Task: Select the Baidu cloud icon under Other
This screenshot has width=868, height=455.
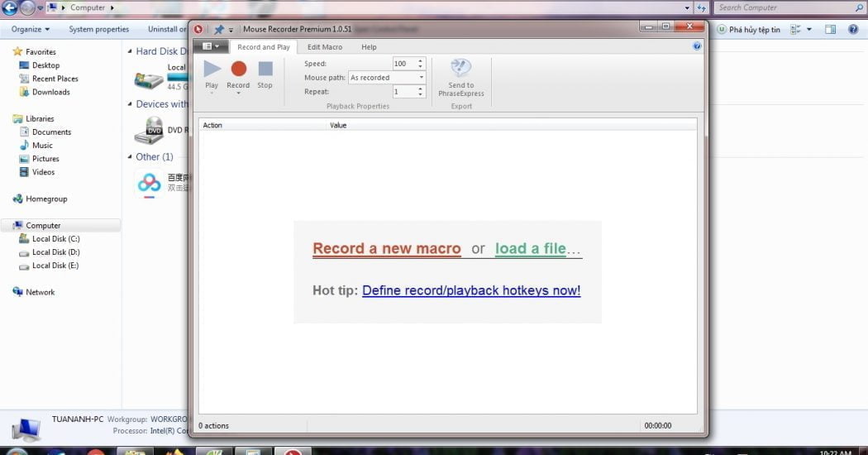Action: (149, 184)
